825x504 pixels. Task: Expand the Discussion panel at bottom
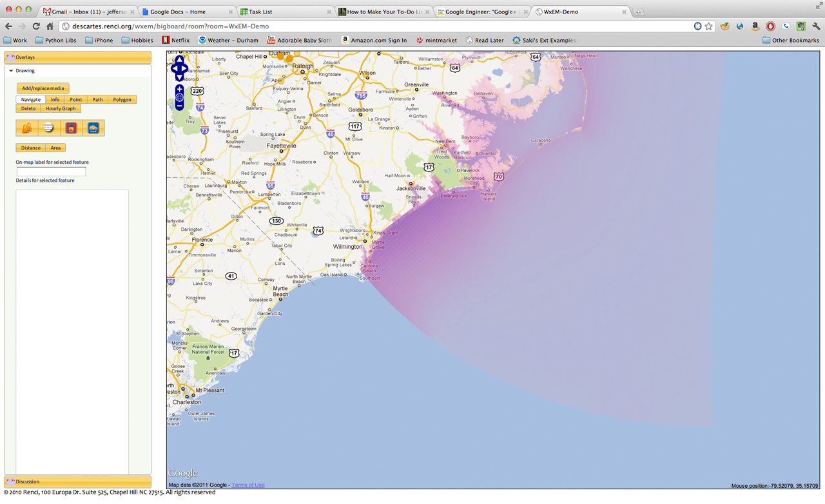click(77, 481)
